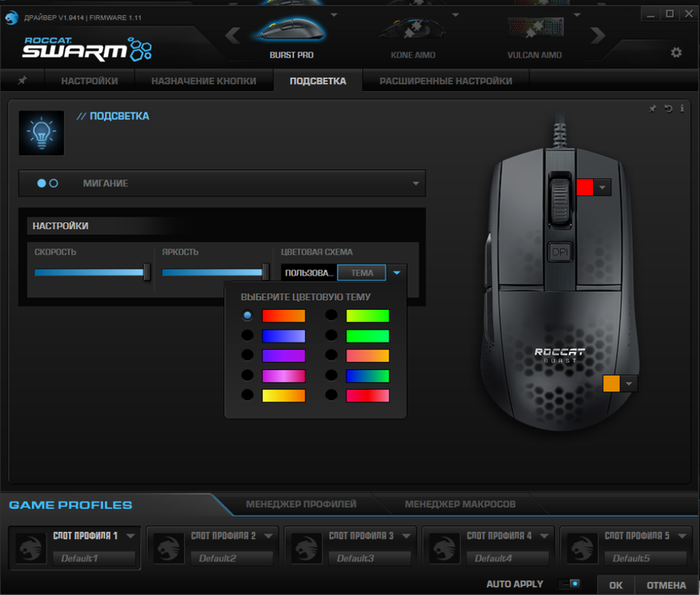Image resolution: width=700 pixels, height=595 pixels.
Task: Expand the СЛОТ ПРОФИЛЯ 3 dropdown
Action: click(x=406, y=536)
